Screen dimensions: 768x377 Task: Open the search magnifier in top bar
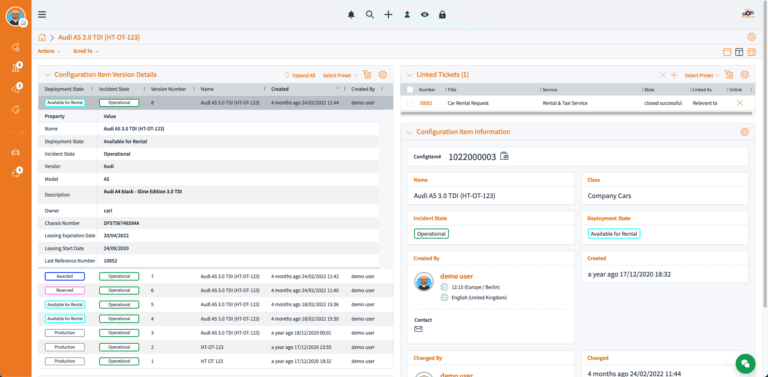pos(370,15)
